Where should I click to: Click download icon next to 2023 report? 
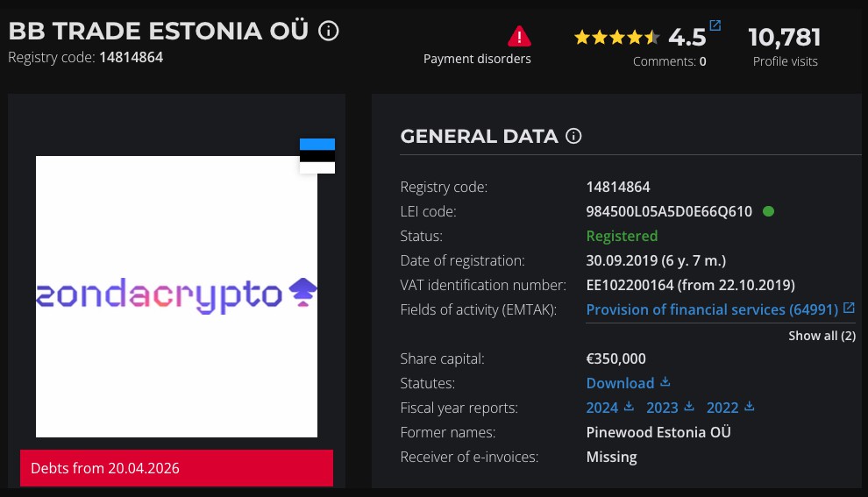tap(689, 406)
